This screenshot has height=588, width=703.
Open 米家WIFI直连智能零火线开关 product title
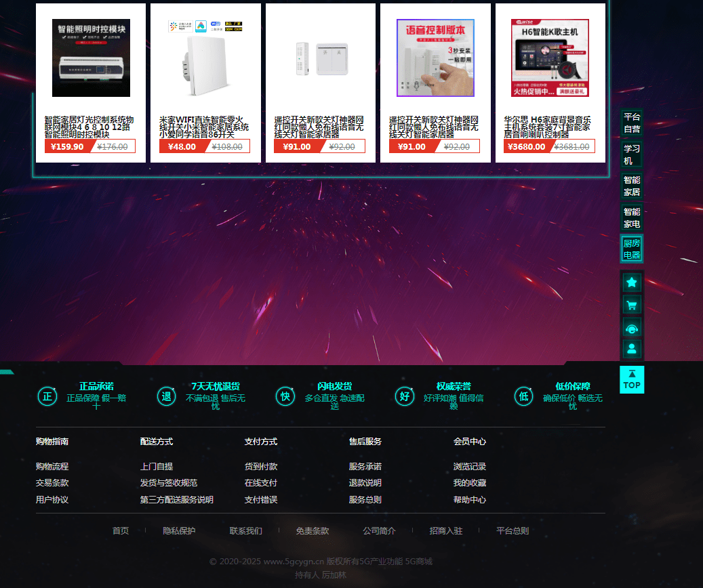(x=204, y=127)
